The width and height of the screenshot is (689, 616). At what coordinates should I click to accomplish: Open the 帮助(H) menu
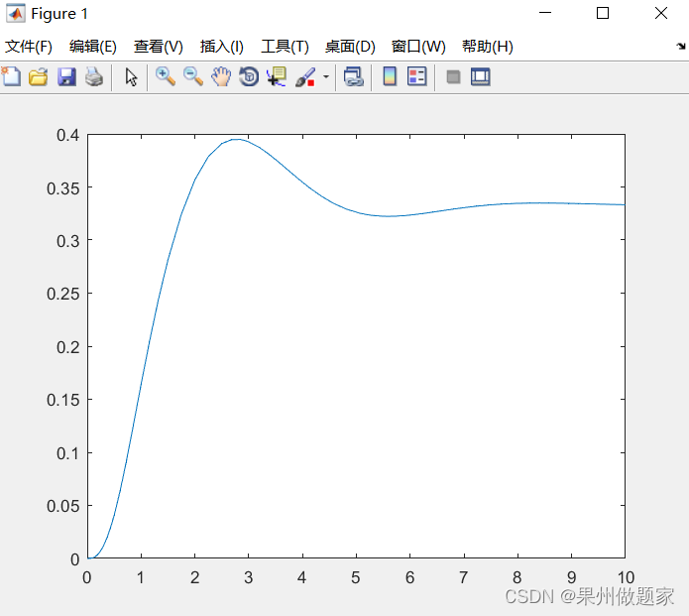point(488,47)
